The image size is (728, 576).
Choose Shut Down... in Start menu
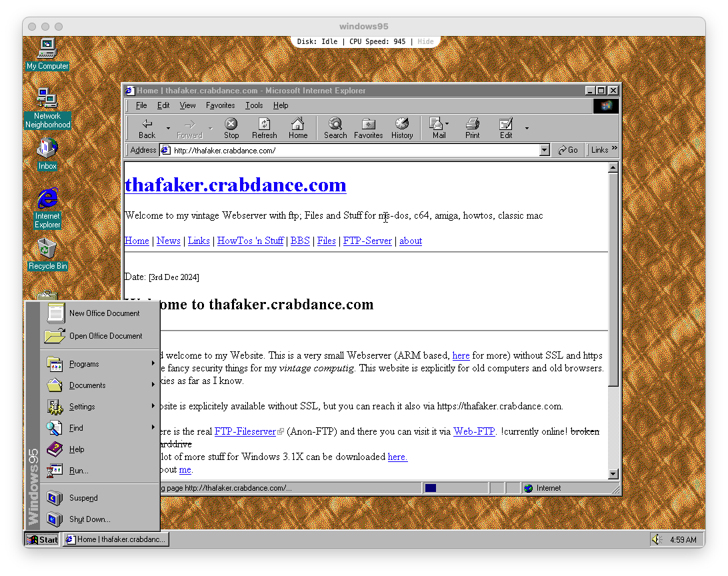pyautogui.click(x=89, y=519)
